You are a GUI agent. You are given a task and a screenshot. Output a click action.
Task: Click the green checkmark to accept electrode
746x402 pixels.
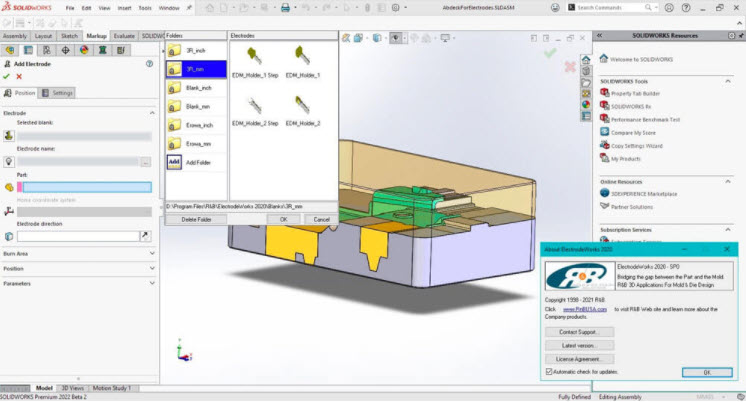(7, 77)
